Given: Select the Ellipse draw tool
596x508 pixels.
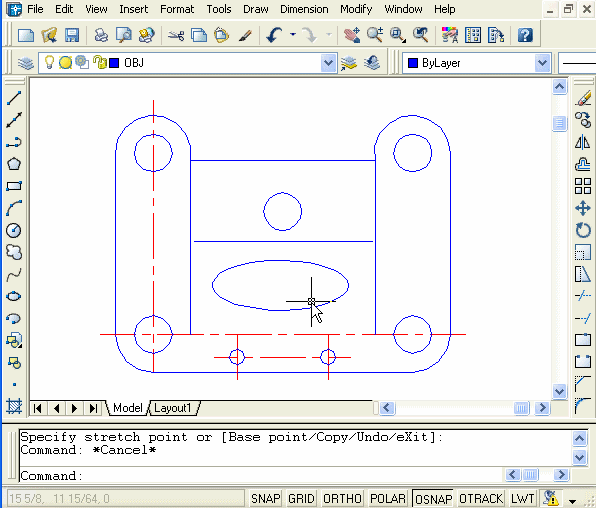Looking at the screenshot, I should point(14,296).
